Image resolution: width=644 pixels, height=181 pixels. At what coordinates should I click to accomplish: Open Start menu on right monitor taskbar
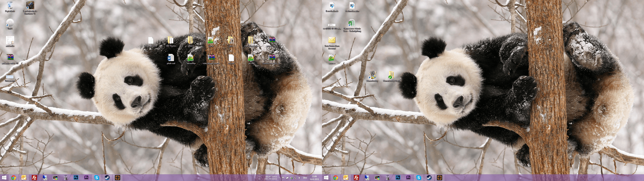326,178
